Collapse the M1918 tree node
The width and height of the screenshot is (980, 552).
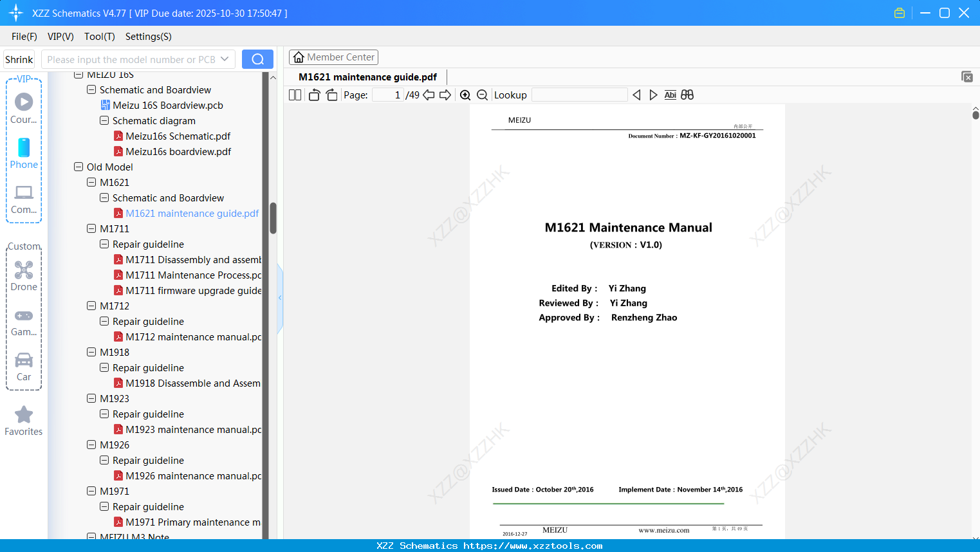(91, 352)
